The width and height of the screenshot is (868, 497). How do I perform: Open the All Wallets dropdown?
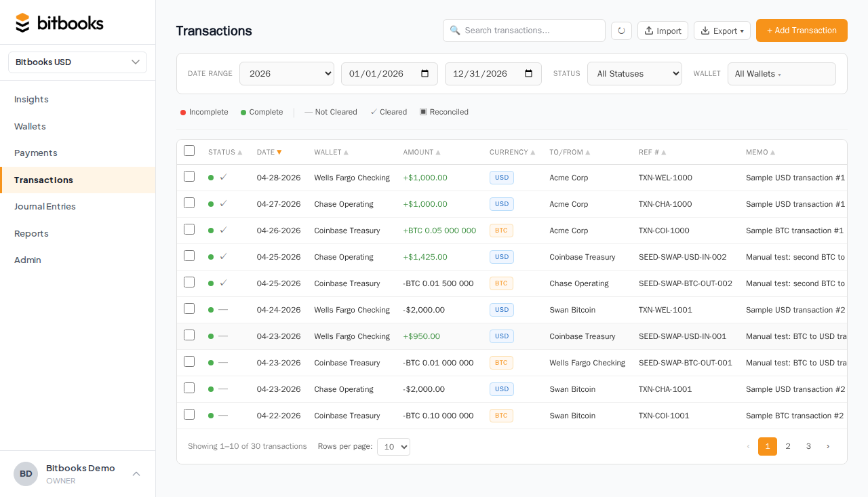[782, 74]
